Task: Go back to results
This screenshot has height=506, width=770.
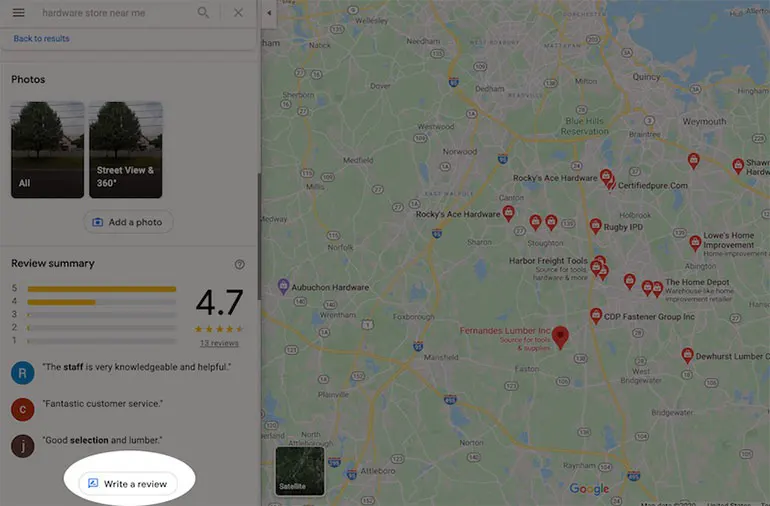Action: pyautogui.click(x=41, y=38)
